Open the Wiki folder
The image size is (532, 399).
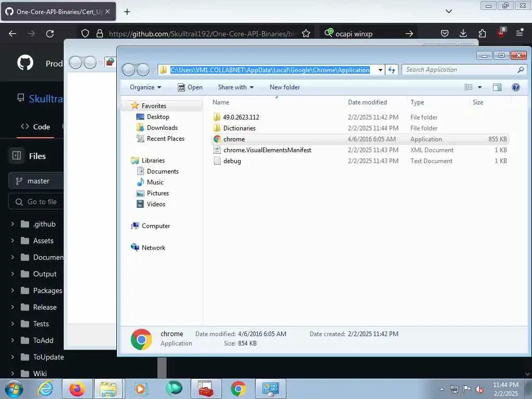pyautogui.click(x=39, y=374)
